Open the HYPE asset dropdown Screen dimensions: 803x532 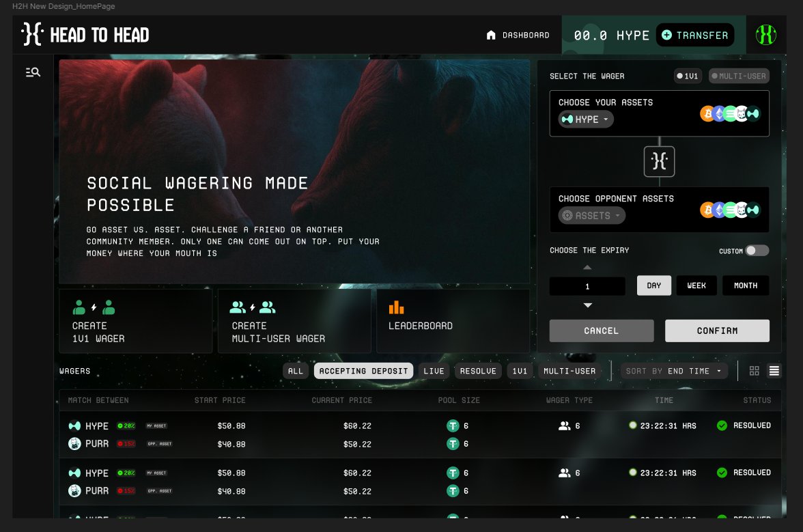pyautogui.click(x=586, y=119)
